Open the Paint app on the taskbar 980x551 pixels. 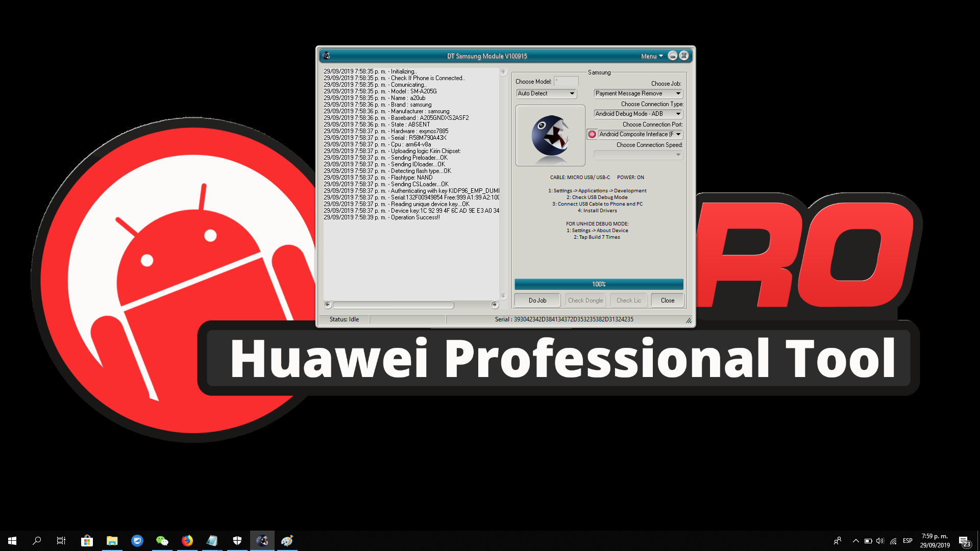[x=287, y=541]
